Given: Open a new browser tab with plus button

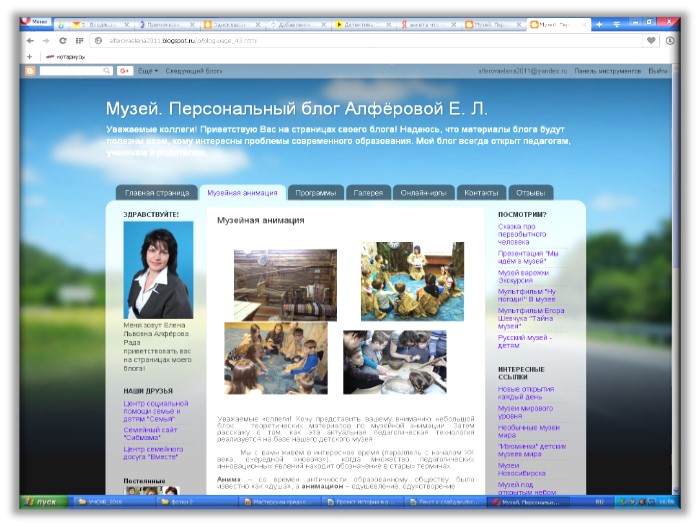Looking at the screenshot, I should [598, 23].
